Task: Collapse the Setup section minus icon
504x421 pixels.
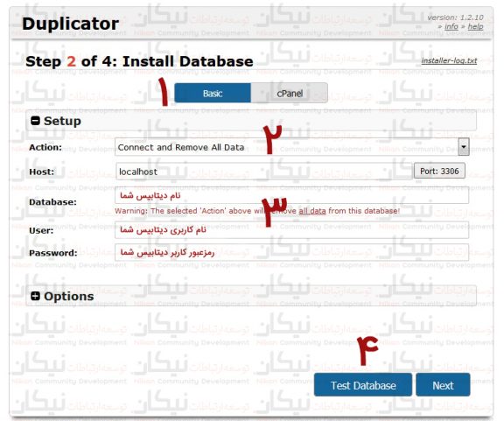Action: [x=35, y=121]
